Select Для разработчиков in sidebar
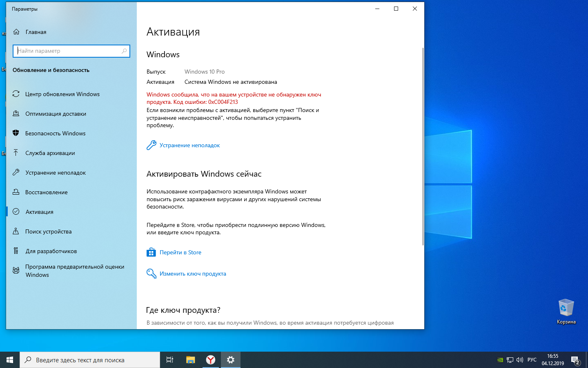 tap(51, 251)
